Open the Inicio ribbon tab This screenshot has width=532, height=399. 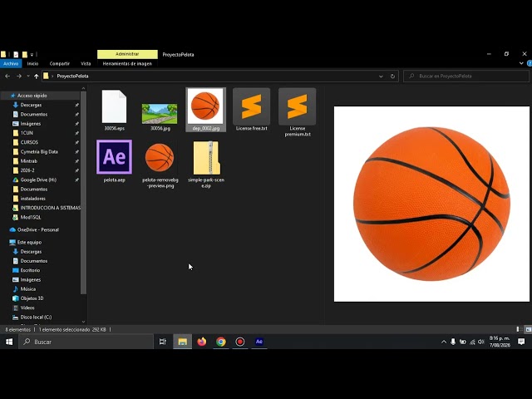(32, 63)
